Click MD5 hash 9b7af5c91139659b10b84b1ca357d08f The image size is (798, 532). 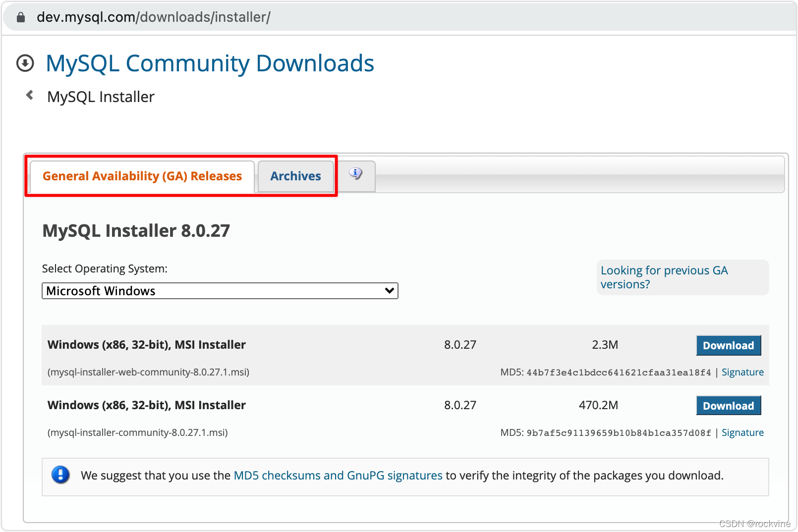pyautogui.click(x=619, y=433)
